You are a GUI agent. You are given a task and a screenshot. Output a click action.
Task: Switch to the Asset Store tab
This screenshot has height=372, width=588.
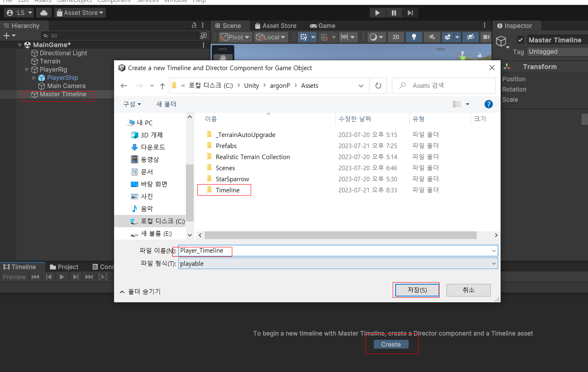pyautogui.click(x=276, y=26)
